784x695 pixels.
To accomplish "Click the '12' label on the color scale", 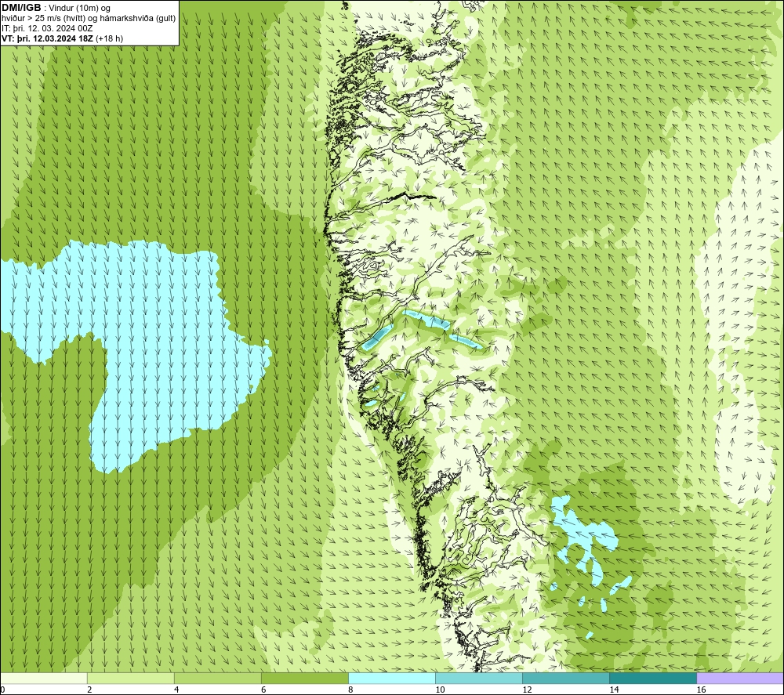I will [x=527, y=690].
